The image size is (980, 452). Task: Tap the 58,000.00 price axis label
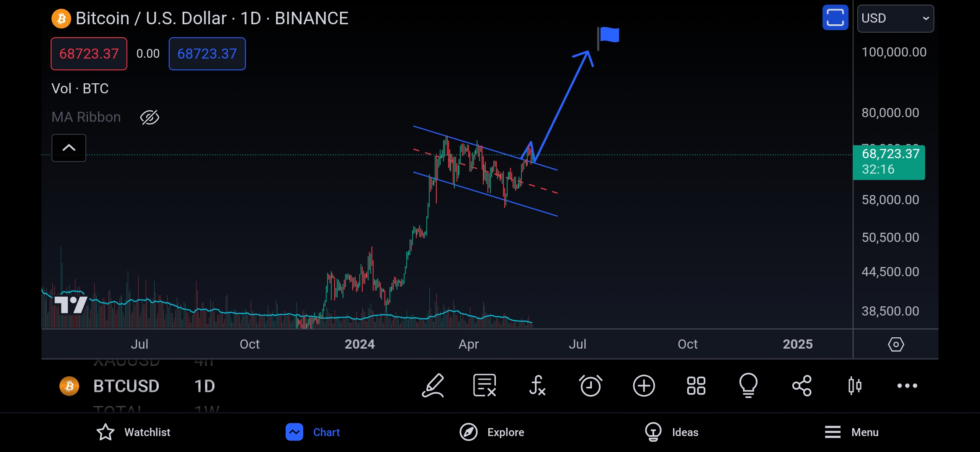[x=890, y=200]
